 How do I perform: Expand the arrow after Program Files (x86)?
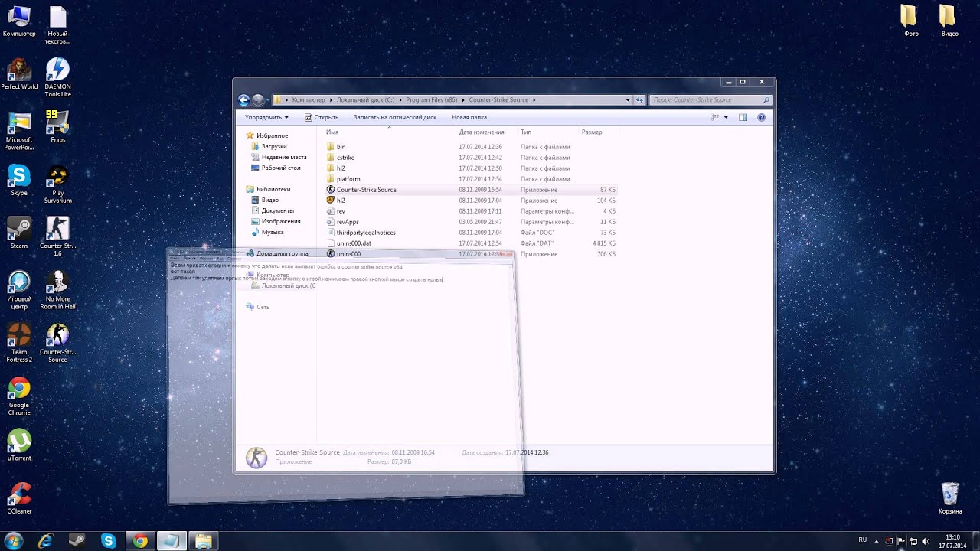click(463, 99)
